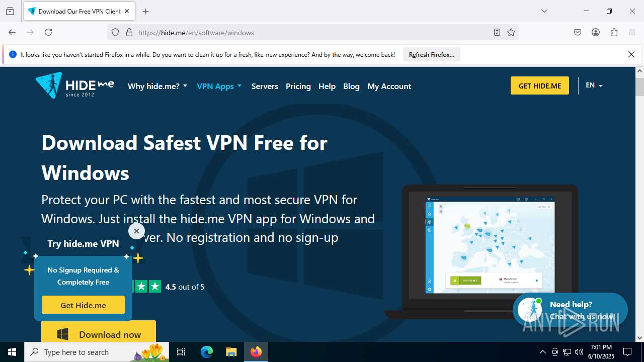Reload the current hide.me page

(x=48, y=32)
